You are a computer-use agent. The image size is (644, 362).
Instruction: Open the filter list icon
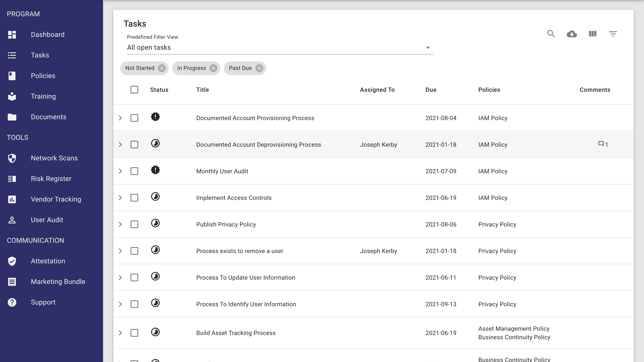[613, 34]
